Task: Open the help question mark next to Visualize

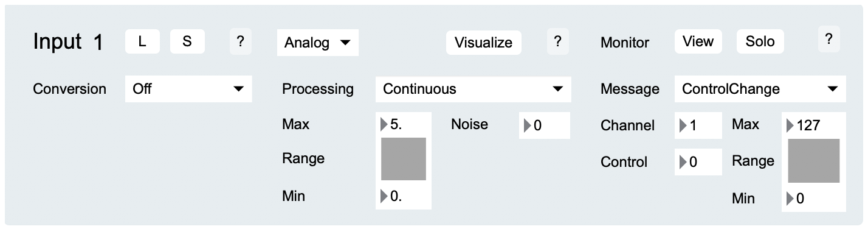Action: tap(557, 42)
